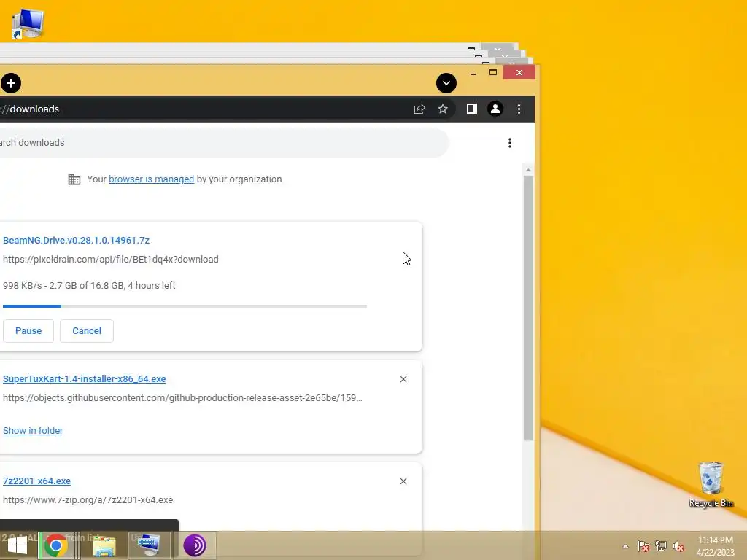This screenshot has height=560, width=747.
Task: Toggle the browser side panel icon
Action: pos(472,109)
